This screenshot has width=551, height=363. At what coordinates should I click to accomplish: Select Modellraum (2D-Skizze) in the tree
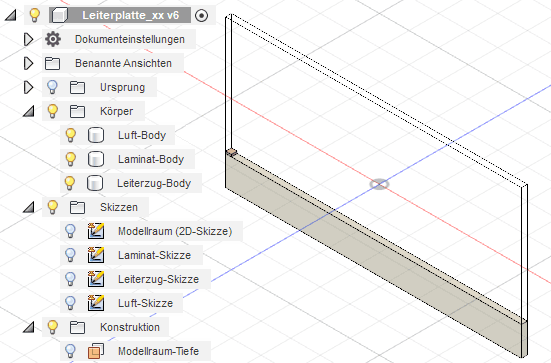coord(175,231)
